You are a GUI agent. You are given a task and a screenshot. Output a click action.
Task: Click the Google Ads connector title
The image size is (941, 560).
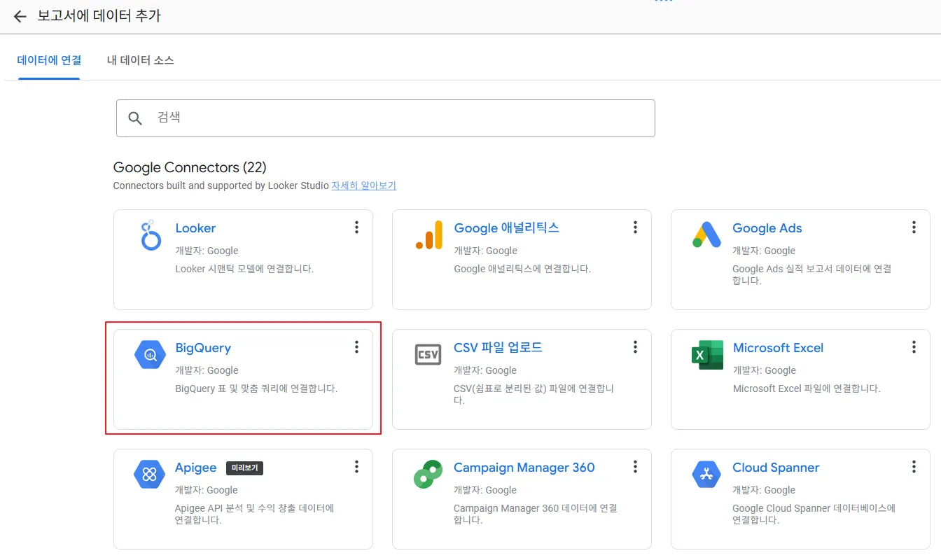click(767, 228)
